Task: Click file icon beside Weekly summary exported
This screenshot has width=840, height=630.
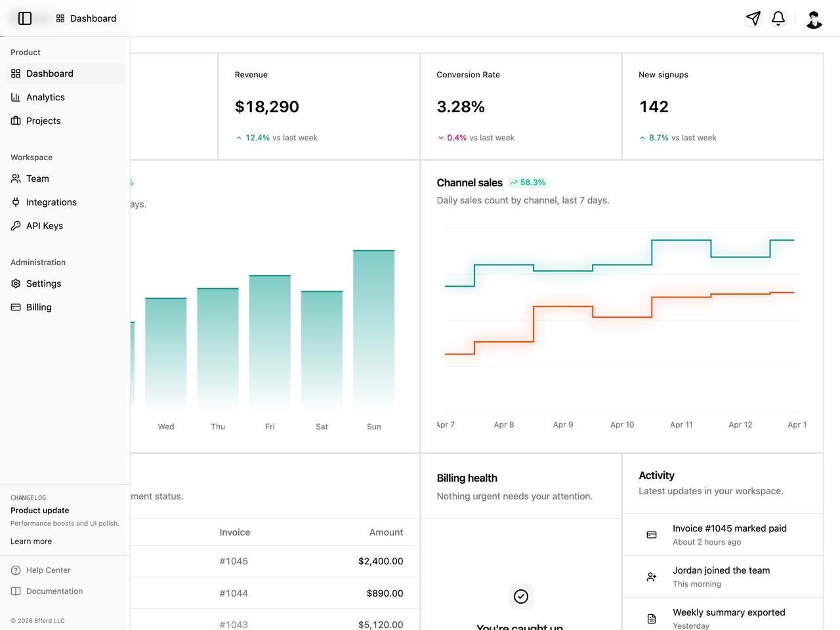Action: [x=652, y=619]
